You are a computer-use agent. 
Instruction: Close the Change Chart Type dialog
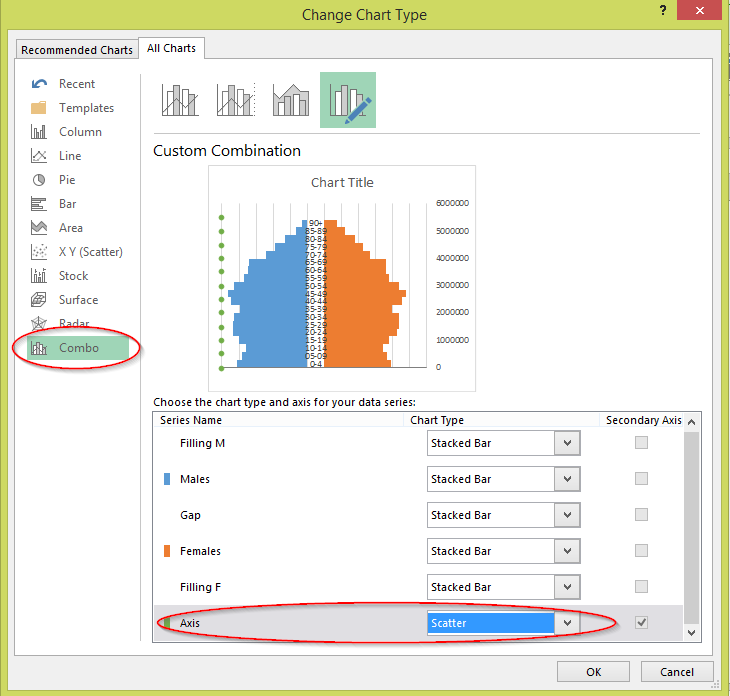click(699, 10)
